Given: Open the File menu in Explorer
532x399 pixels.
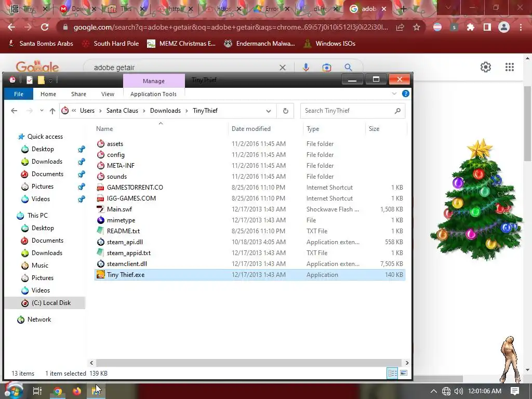Looking at the screenshot, I should [x=19, y=94].
